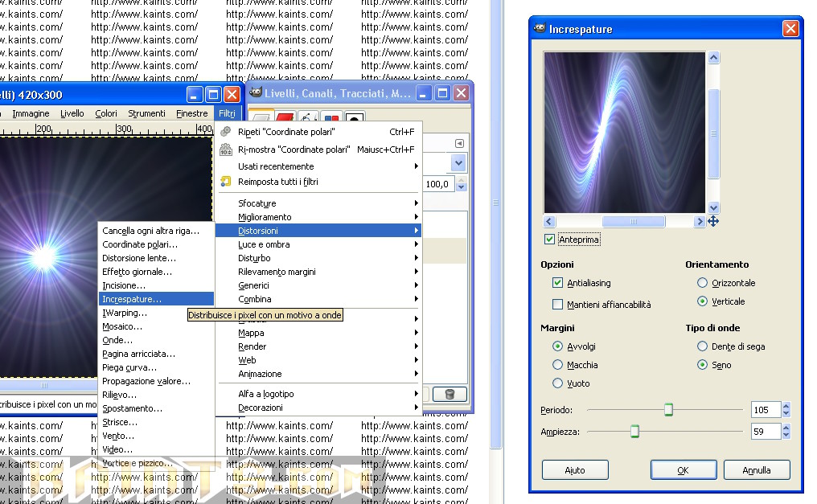The image size is (817, 504).
Task: Adjust the Periodo slider handle
Action: click(668, 410)
